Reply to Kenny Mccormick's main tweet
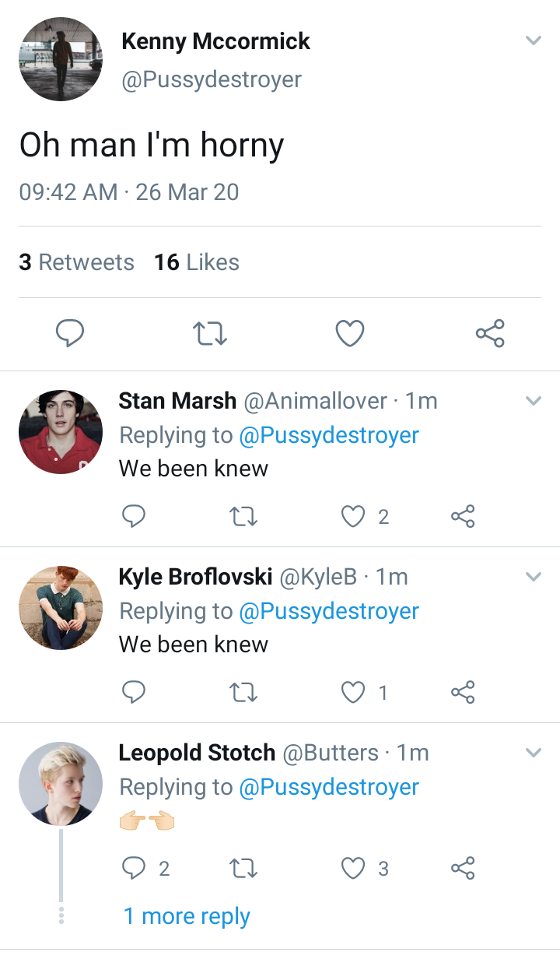 [70, 334]
